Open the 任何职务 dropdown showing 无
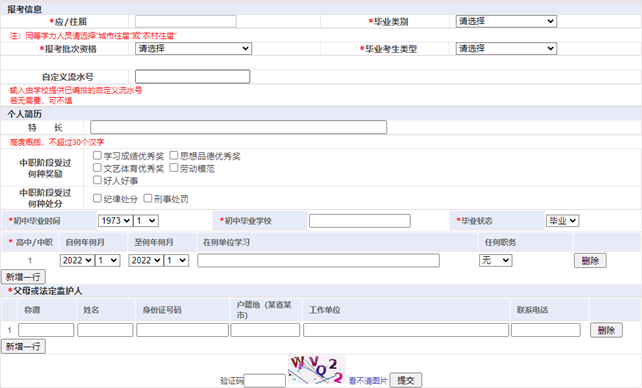Viewport: 642px width, 388px height. coord(496,261)
